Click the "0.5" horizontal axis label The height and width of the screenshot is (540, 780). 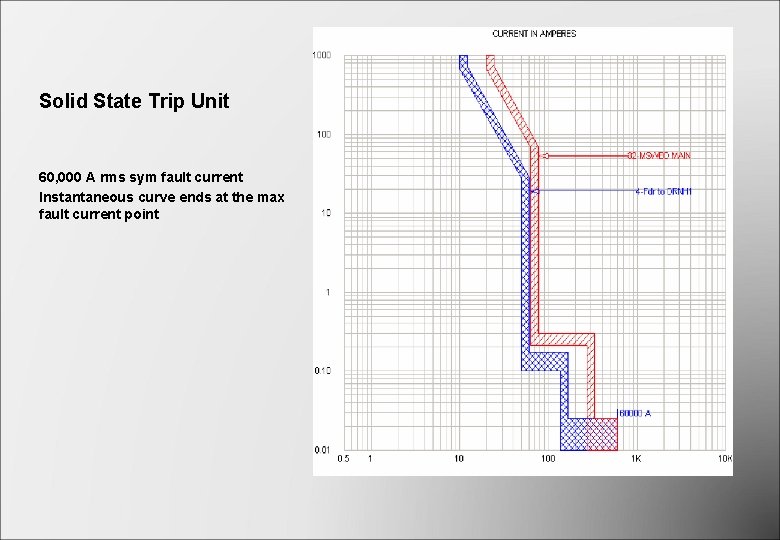(343, 459)
